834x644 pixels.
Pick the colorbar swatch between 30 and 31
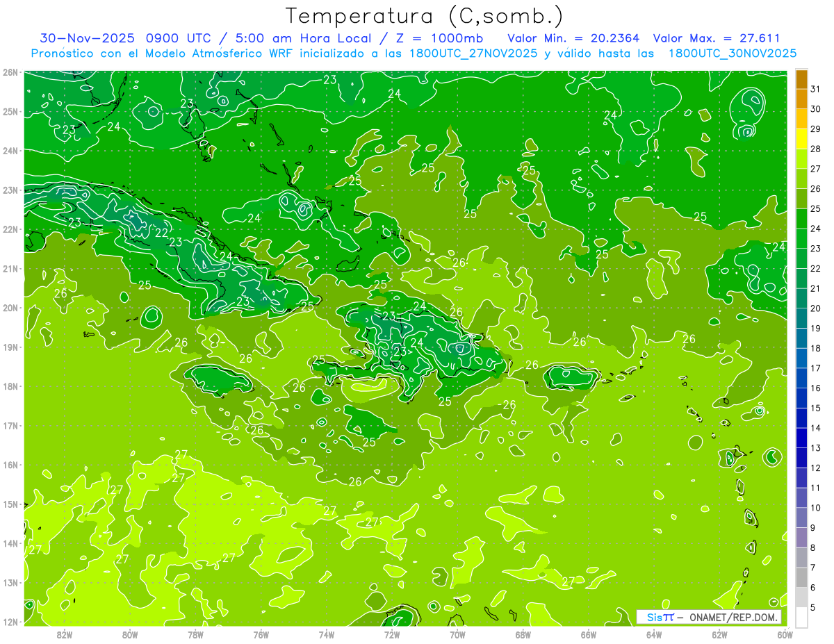(x=801, y=99)
